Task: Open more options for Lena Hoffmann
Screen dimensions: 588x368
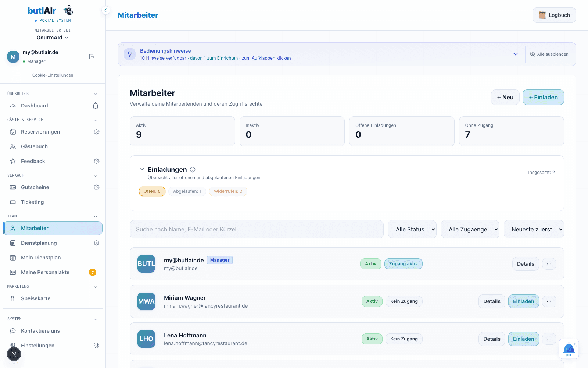Action: tap(549, 339)
